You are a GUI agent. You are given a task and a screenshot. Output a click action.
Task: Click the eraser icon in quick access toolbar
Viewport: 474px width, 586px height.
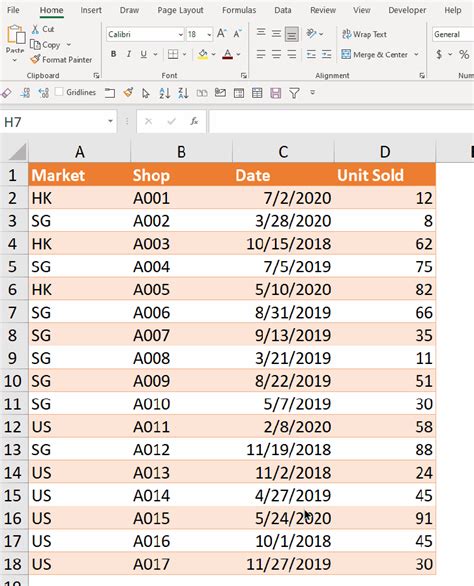point(6,93)
